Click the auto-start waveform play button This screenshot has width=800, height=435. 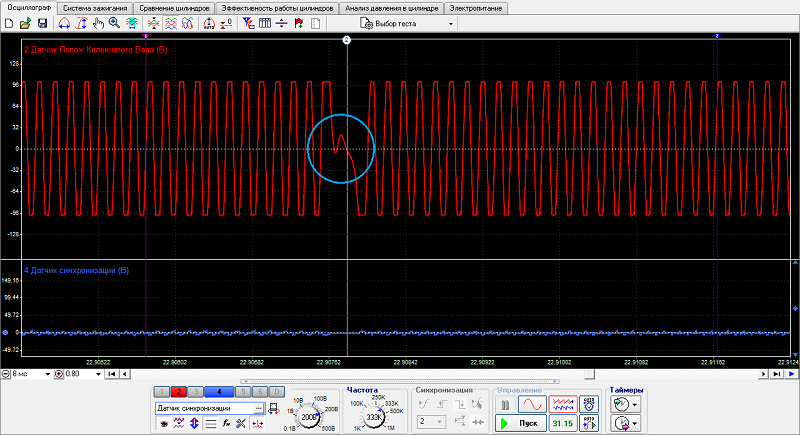click(589, 423)
